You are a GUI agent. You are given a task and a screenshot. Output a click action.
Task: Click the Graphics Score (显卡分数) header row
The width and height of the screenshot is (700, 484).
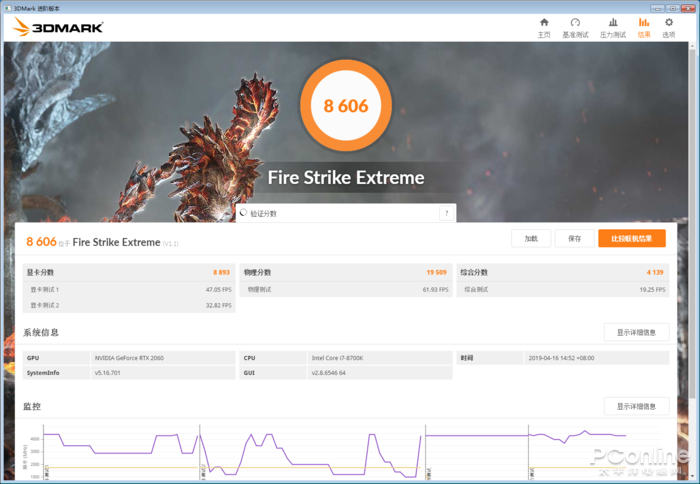point(129,272)
